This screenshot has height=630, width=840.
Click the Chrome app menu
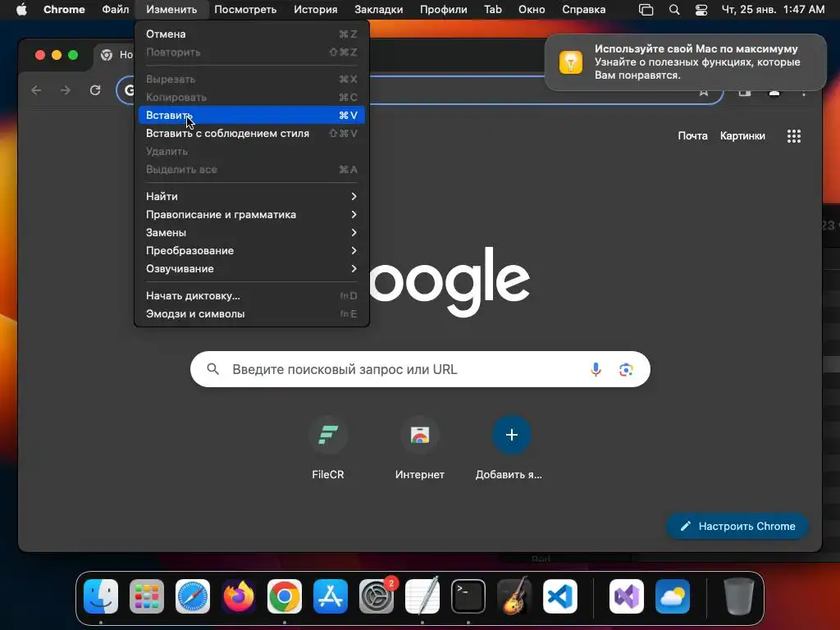tap(64, 10)
